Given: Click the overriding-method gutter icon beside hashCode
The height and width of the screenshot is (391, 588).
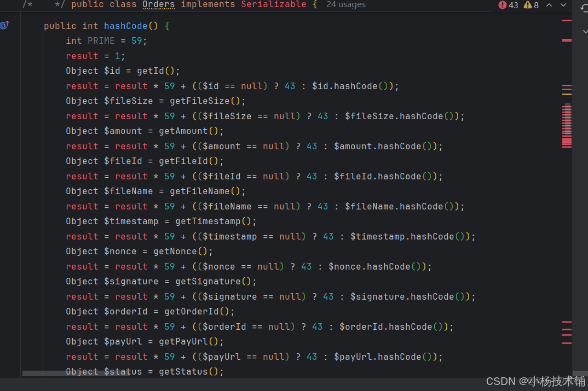Looking at the screenshot, I should (4, 25).
